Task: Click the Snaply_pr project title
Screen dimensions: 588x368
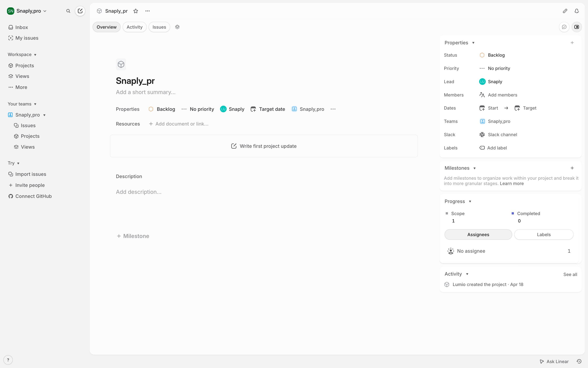Action: (x=135, y=81)
